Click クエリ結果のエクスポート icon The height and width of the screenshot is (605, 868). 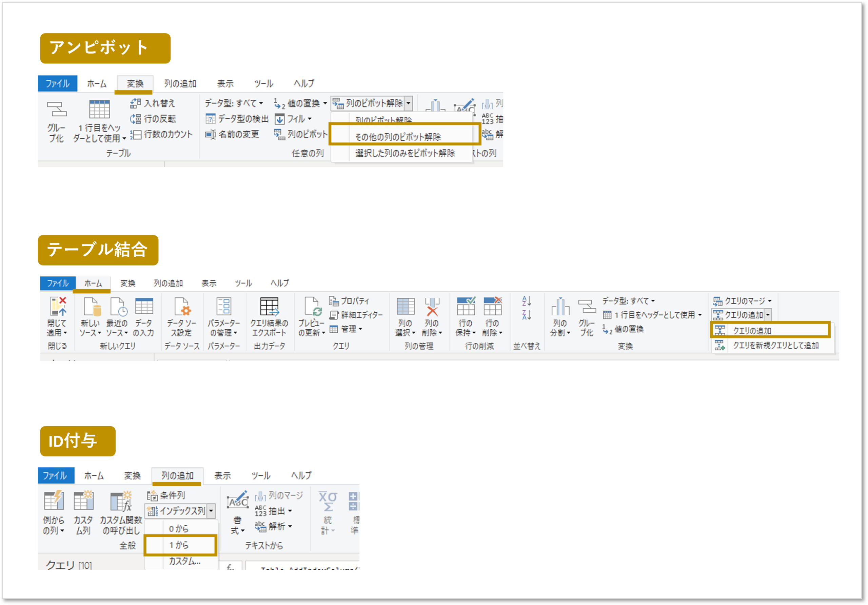point(269,306)
